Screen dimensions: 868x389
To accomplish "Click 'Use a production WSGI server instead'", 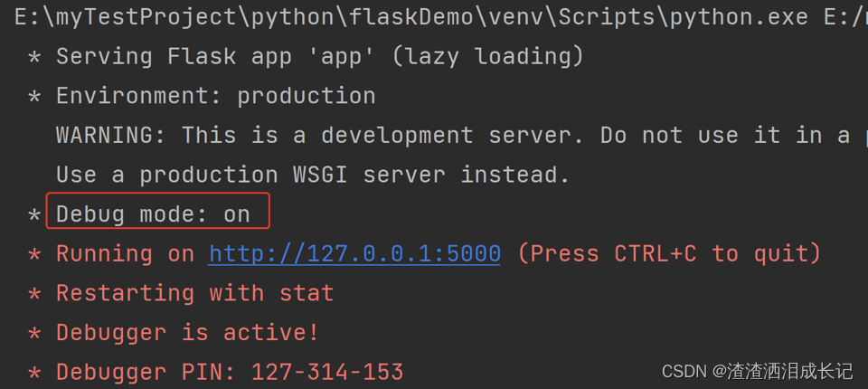I will click(313, 176).
